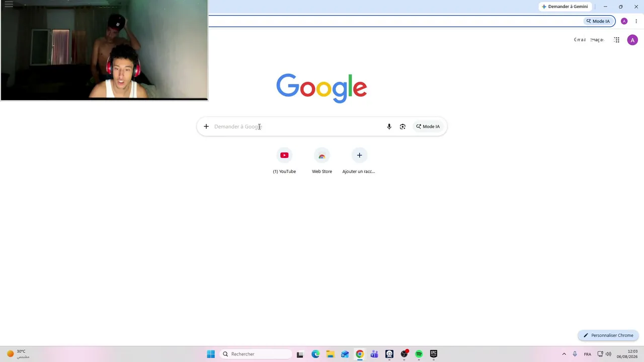
Task: Close the Chrome window
Action: 636,7
